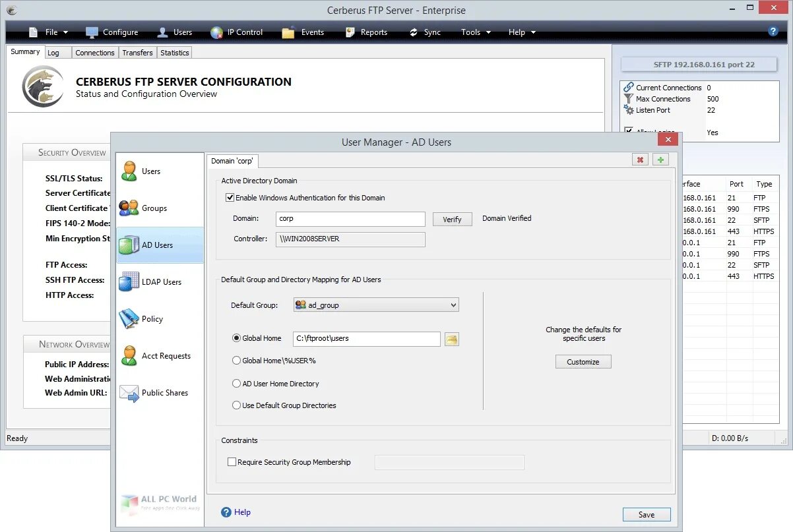Browse for Global Home folder icon

coord(452,340)
